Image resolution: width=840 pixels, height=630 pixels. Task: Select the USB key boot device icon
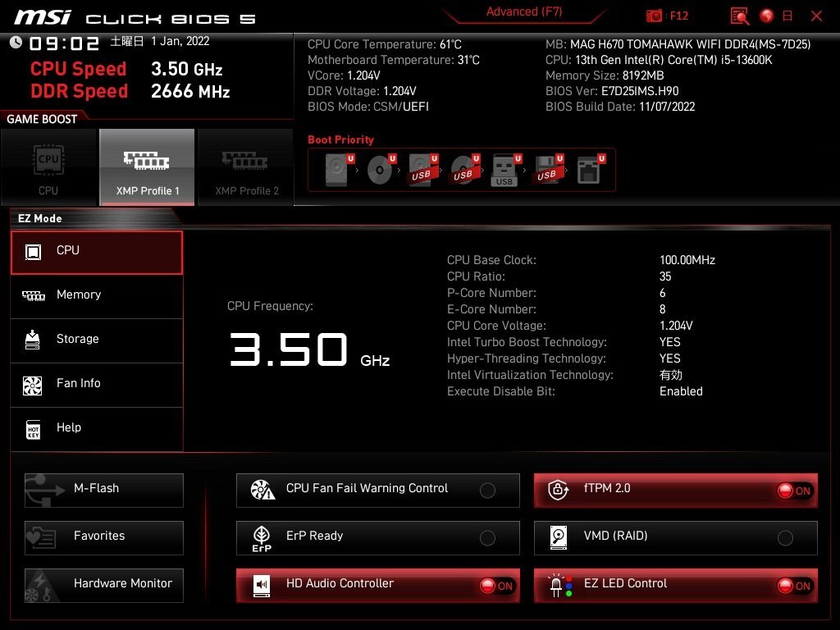[505, 170]
